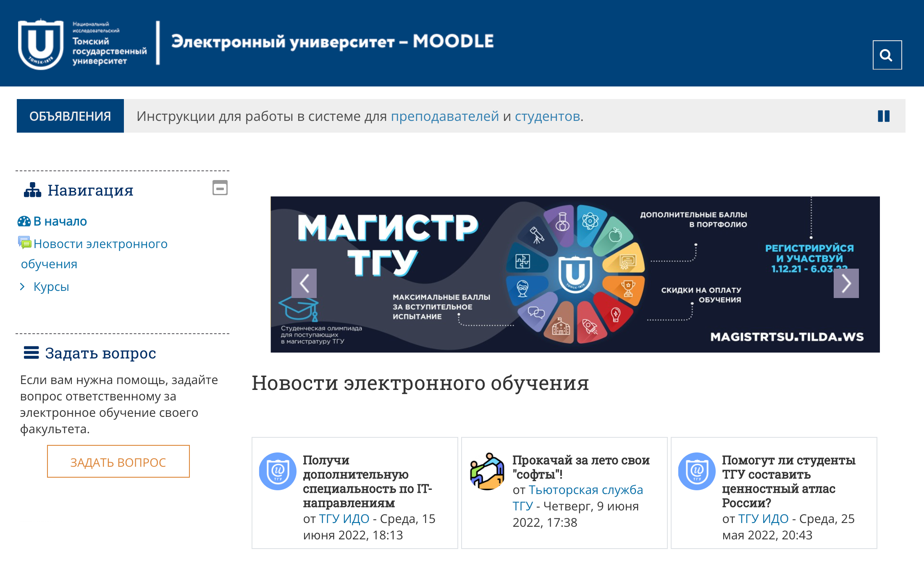Open instructions for преподавателей link
This screenshot has width=924, height=570.
[445, 116]
